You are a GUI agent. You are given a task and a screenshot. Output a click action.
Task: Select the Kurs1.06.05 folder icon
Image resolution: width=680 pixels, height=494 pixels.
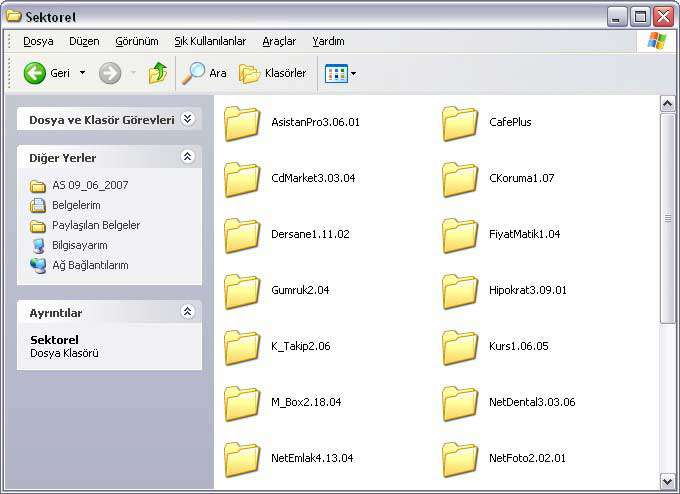(x=460, y=347)
